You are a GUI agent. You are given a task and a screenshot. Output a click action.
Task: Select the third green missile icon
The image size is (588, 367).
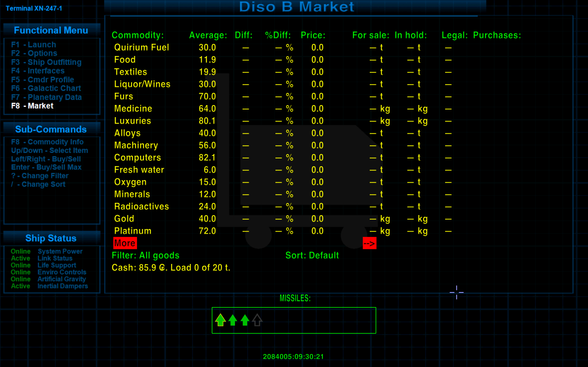pyautogui.click(x=245, y=320)
